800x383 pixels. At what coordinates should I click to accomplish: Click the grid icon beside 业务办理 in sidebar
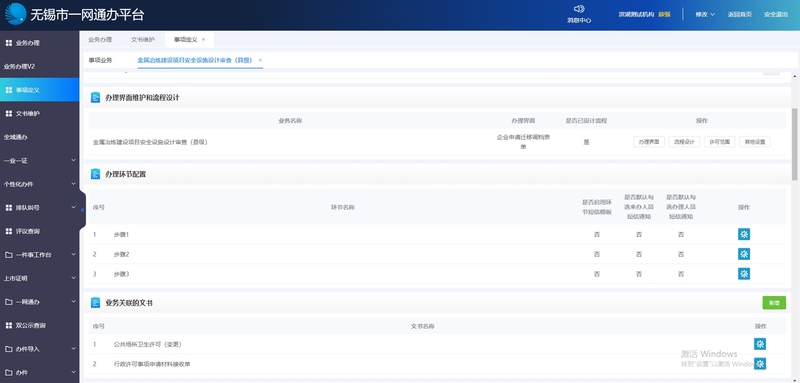click(9, 43)
